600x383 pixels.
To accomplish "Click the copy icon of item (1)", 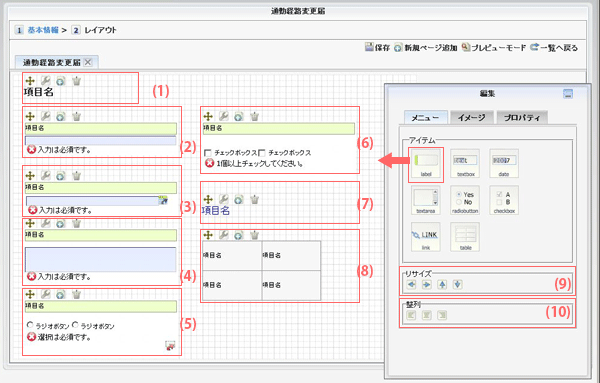I will click(x=61, y=81).
